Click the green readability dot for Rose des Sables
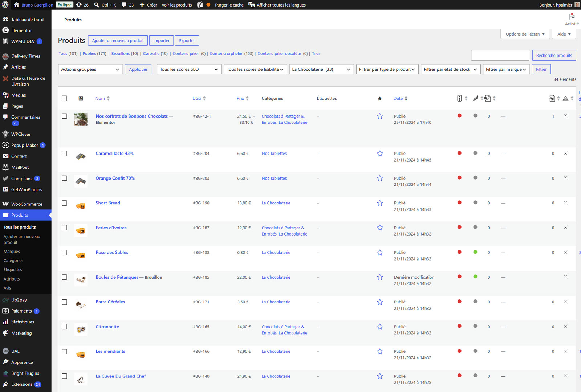Screen dimensions: 581x392 click(x=475, y=252)
